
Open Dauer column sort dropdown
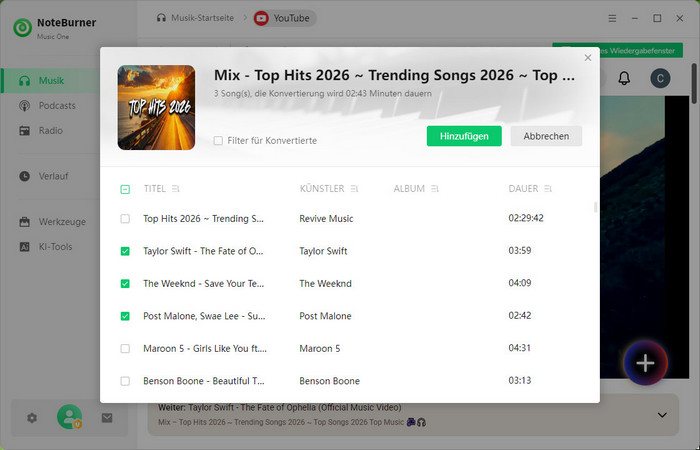(x=547, y=188)
